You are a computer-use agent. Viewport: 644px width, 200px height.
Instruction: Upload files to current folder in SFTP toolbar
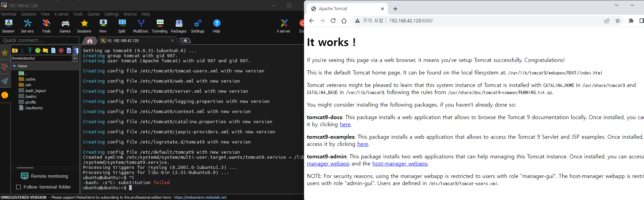(x=30, y=50)
